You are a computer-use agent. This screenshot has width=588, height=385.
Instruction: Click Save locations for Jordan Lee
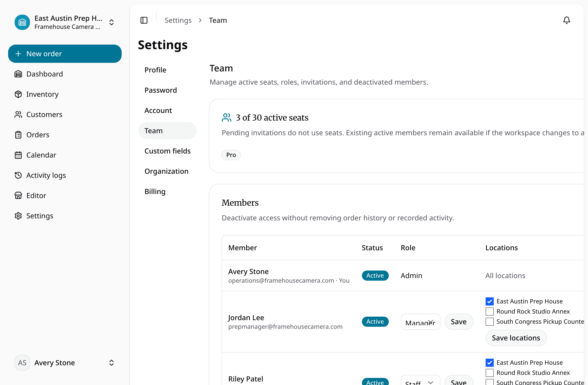pyautogui.click(x=516, y=338)
